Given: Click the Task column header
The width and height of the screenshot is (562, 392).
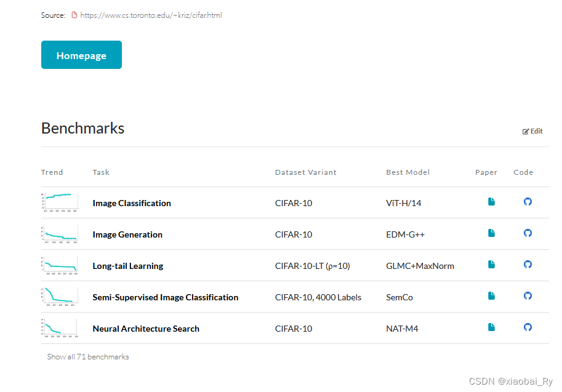Looking at the screenshot, I should coord(101,172).
